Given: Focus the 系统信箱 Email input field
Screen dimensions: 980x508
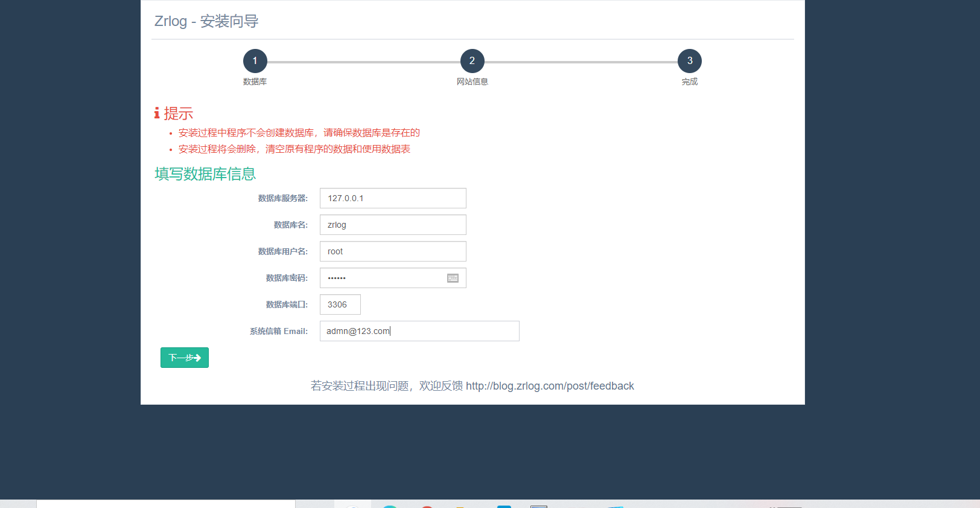Looking at the screenshot, I should [x=419, y=331].
